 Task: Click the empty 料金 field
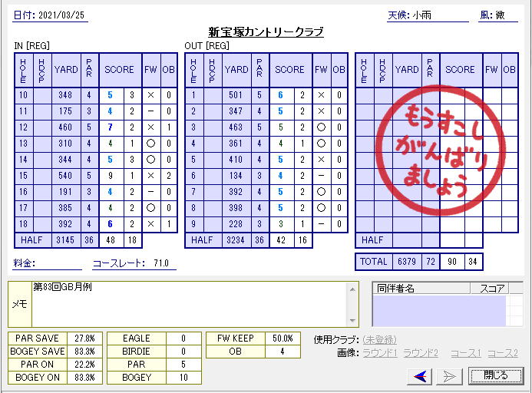click(x=58, y=264)
